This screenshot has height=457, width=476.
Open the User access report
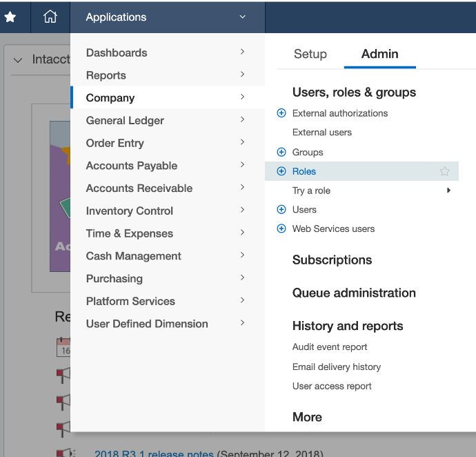coord(332,386)
